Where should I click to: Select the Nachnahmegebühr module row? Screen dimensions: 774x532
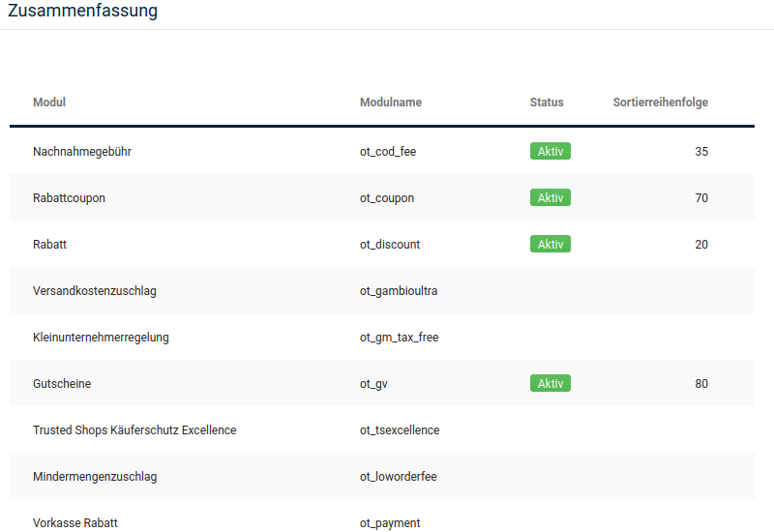[382, 151]
